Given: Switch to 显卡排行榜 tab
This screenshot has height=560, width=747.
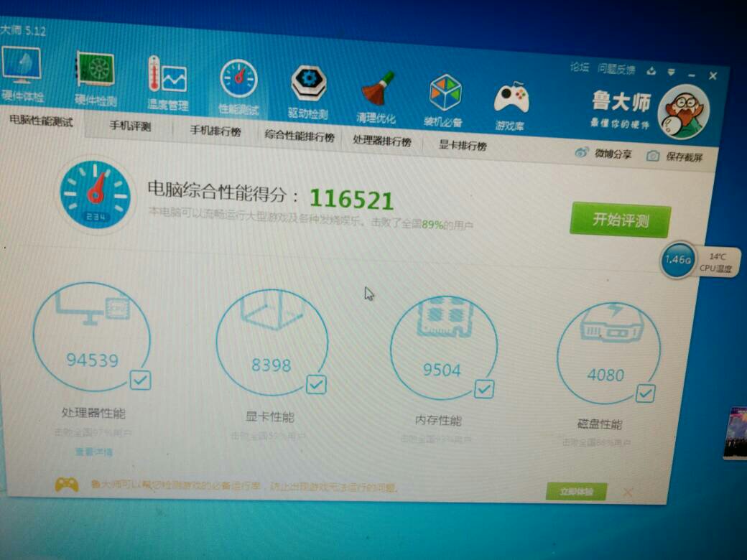Looking at the screenshot, I should [x=463, y=145].
